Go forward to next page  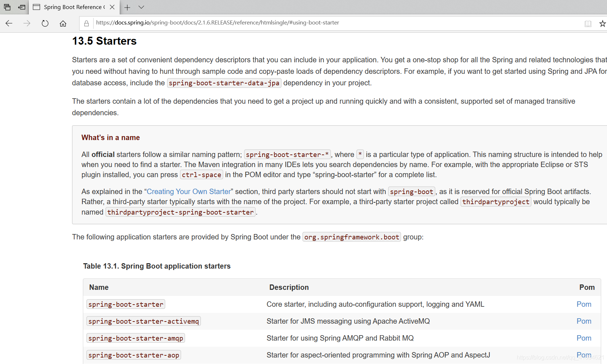tap(27, 23)
